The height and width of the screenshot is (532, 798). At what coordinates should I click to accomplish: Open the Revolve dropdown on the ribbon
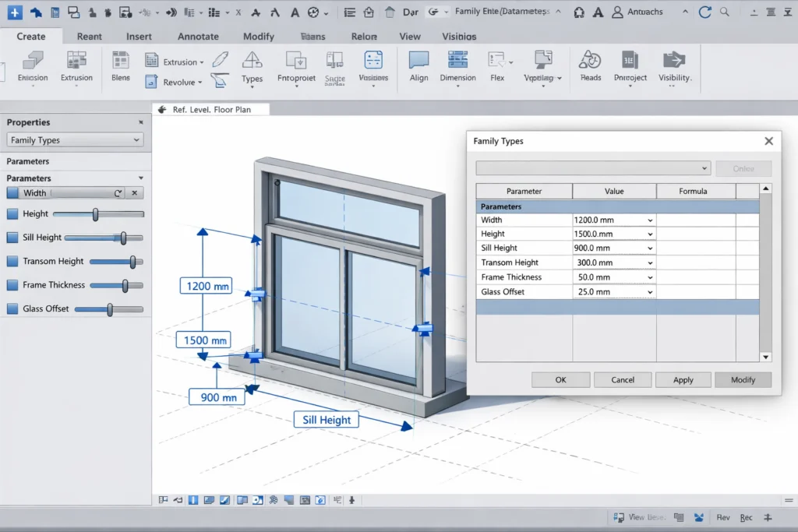(x=200, y=82)
